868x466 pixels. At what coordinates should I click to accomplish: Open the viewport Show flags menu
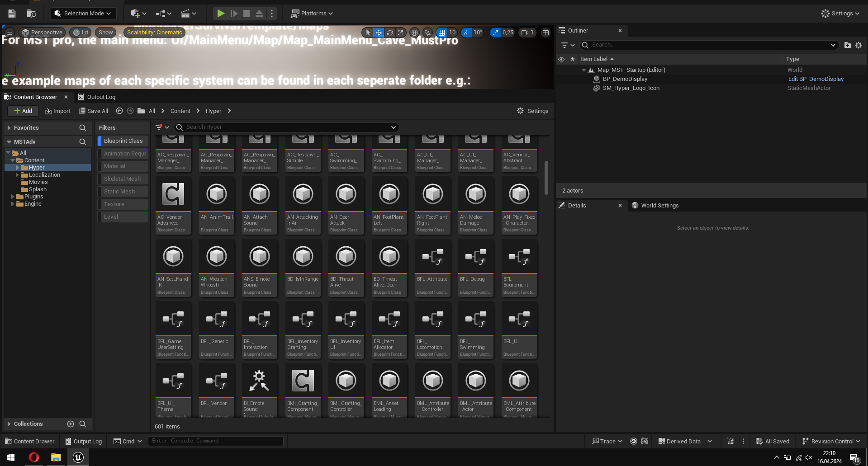[x=106, y=33]
